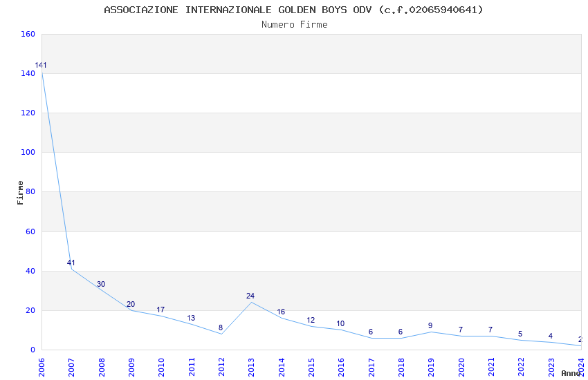588x380 pixels.
Task: Click the 2021 x-axis year label
Action: click(x=491, y=367)
